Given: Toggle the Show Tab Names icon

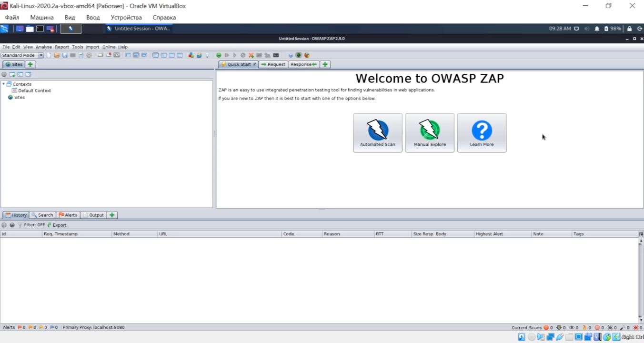Looking at the screenshot, I should (117, 55).
